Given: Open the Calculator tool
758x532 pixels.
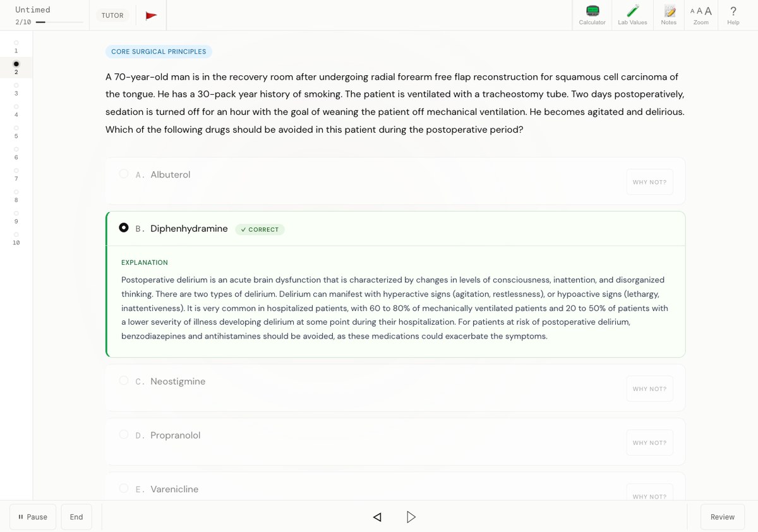Looking at the screenshot, I should pos(592,15).
